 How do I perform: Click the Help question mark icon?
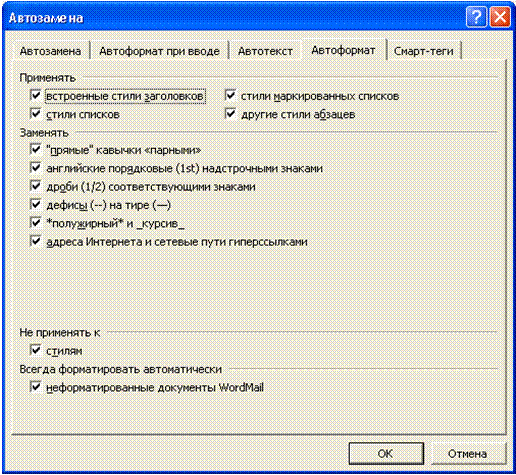(476, 17)
